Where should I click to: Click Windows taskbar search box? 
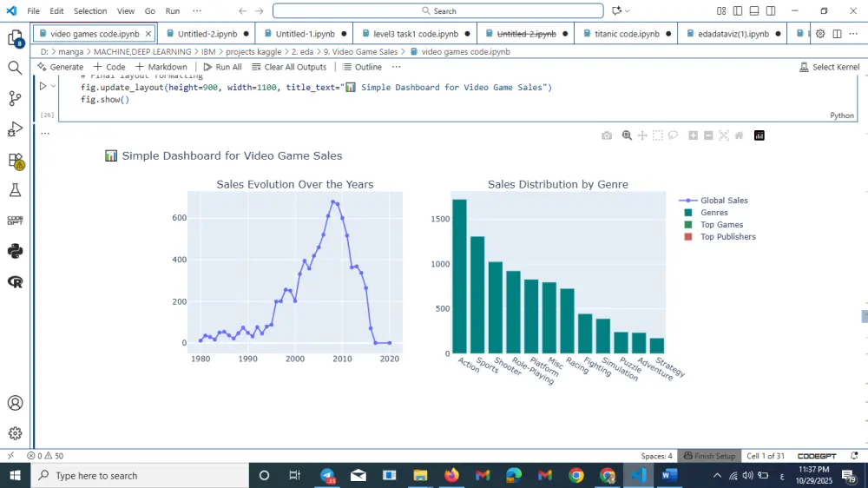140,475
